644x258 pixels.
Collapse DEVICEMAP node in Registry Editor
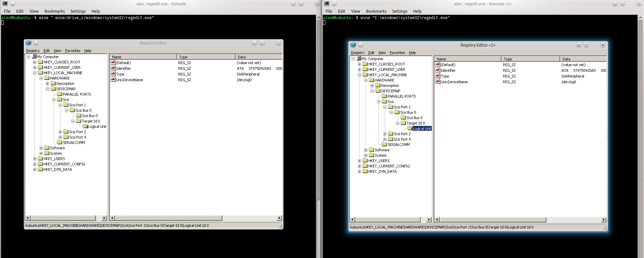pyautogui.click(x=47, y=89)
